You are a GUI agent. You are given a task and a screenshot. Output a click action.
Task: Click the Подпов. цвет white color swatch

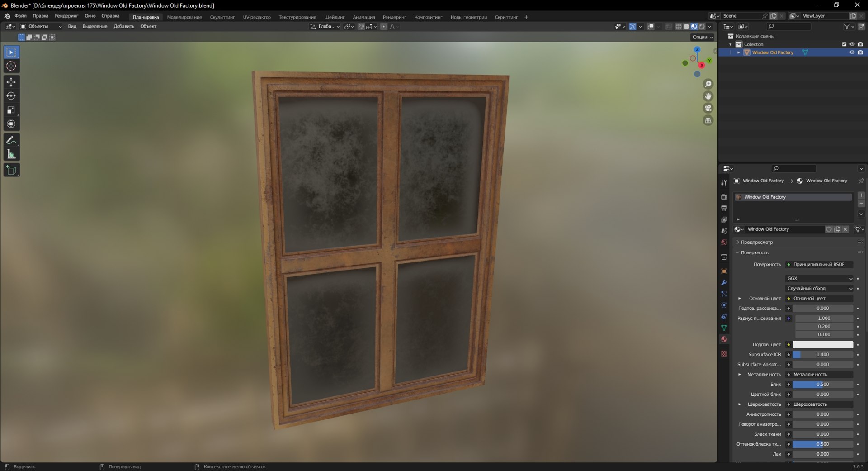pyautogui.click(x=823, y=345)
